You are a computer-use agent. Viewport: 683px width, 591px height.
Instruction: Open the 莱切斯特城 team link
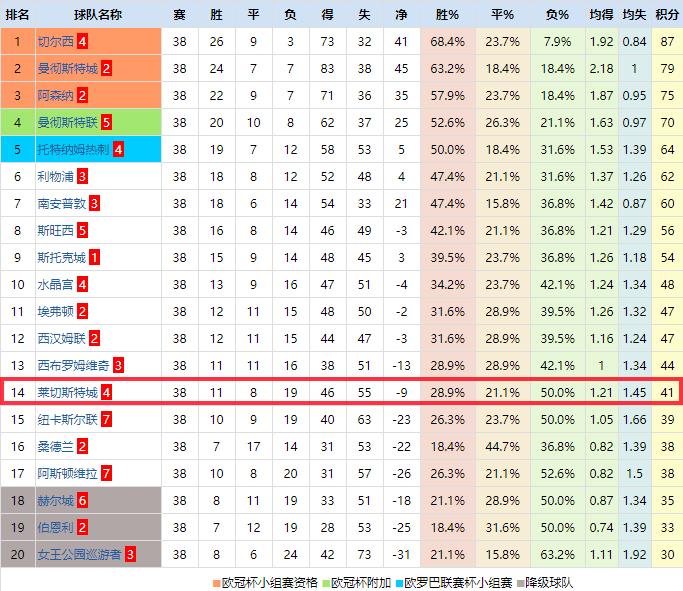pos(67,392)
